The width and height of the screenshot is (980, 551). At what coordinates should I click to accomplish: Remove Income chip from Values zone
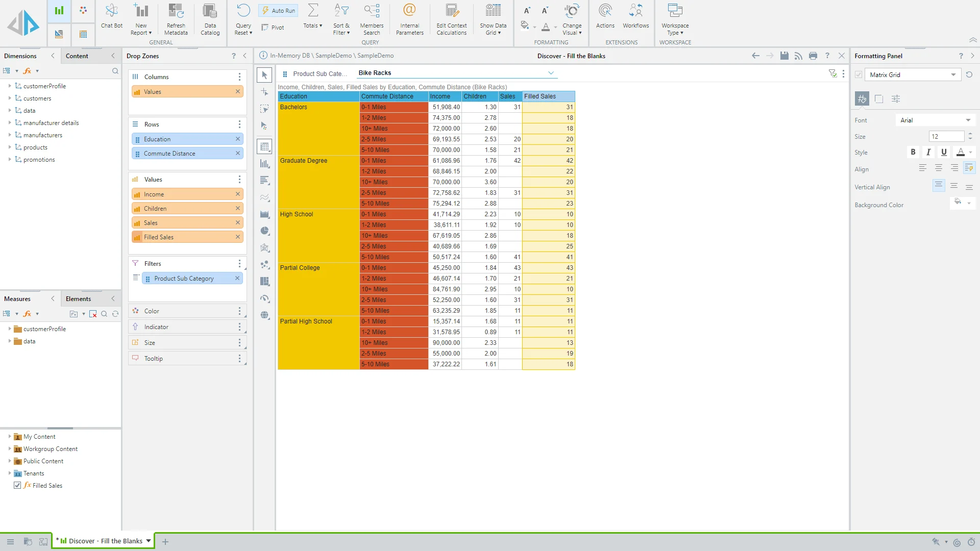[x=238, y=194]
